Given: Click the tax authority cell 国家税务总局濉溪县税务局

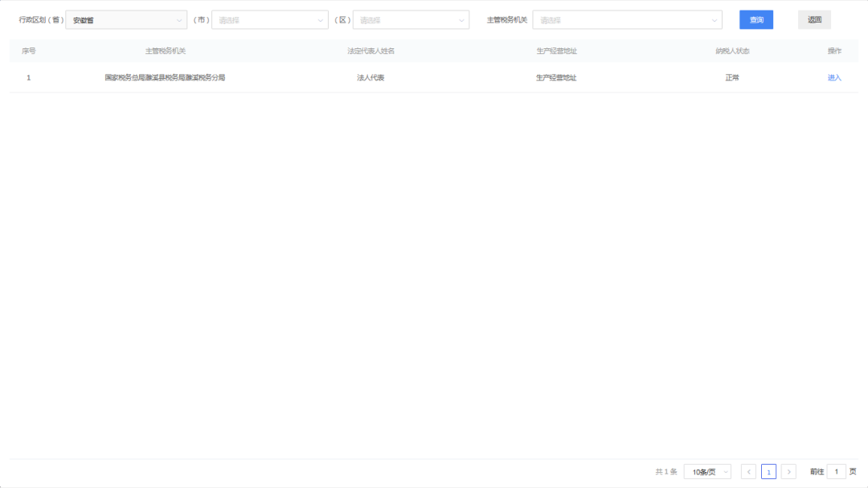Looking at the screenshot, I should coord(165,77).
